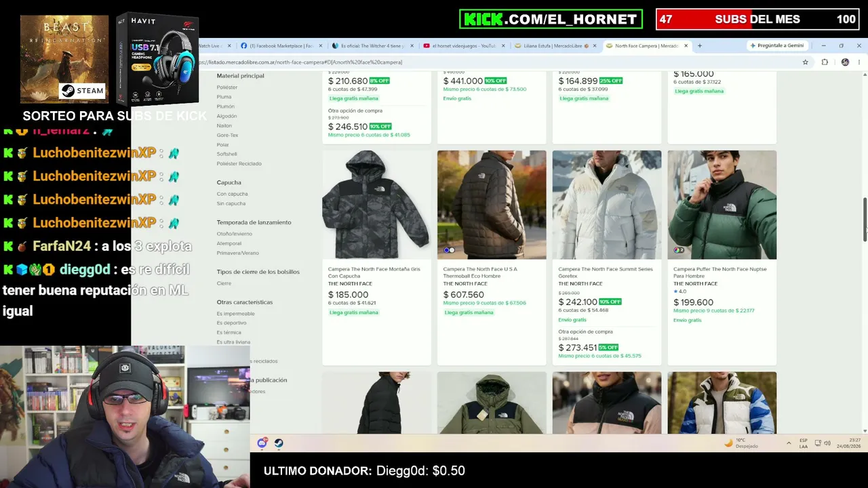Select the white color swatch on Thermoball jacket
868x488 pixels.
452,250
